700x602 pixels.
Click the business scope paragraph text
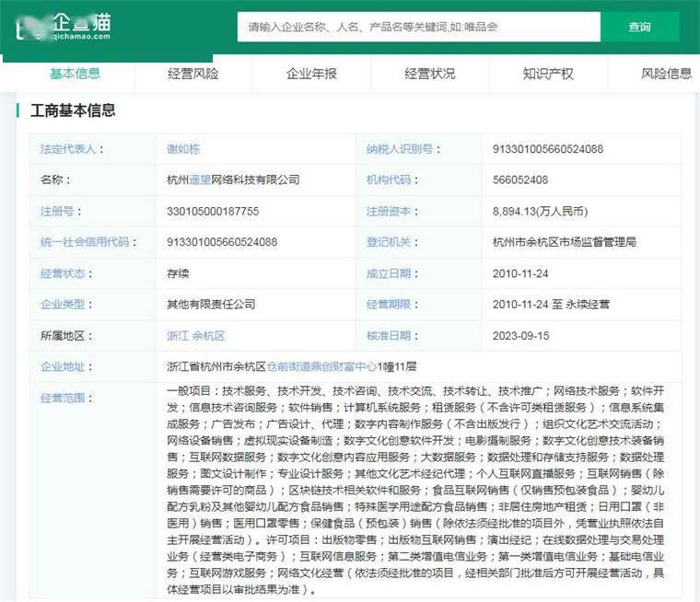click(x=415, y=490)
